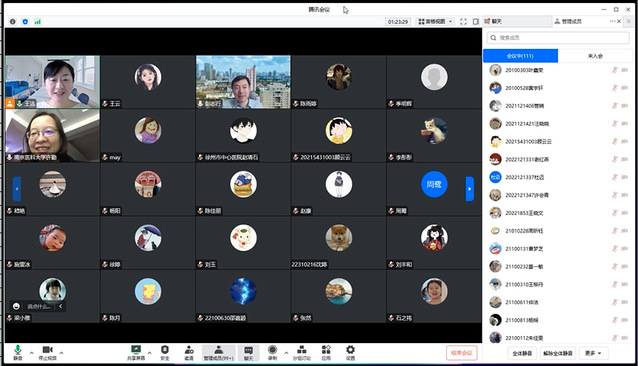Click the 搜索成员 search field

pos(558,37)
